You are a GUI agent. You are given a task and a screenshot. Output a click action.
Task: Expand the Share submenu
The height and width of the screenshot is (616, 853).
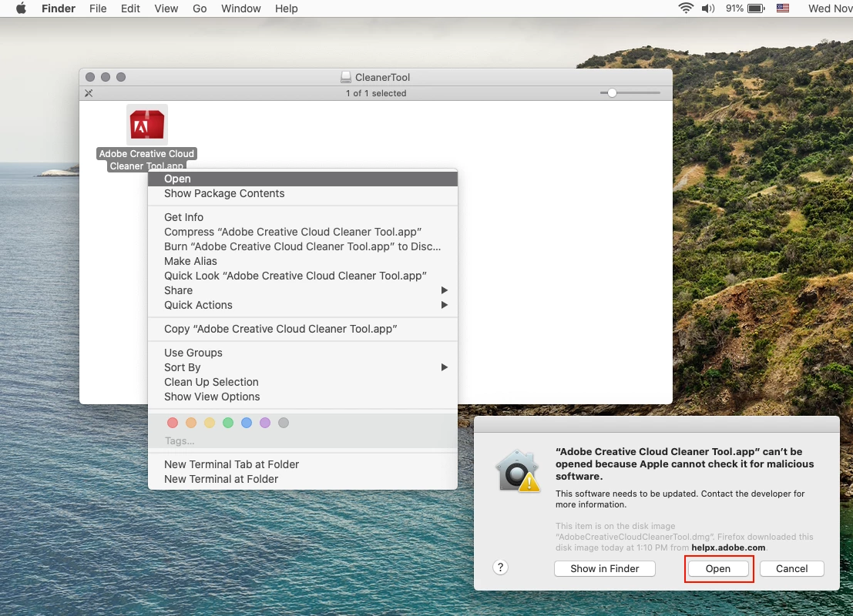[303, 290]
